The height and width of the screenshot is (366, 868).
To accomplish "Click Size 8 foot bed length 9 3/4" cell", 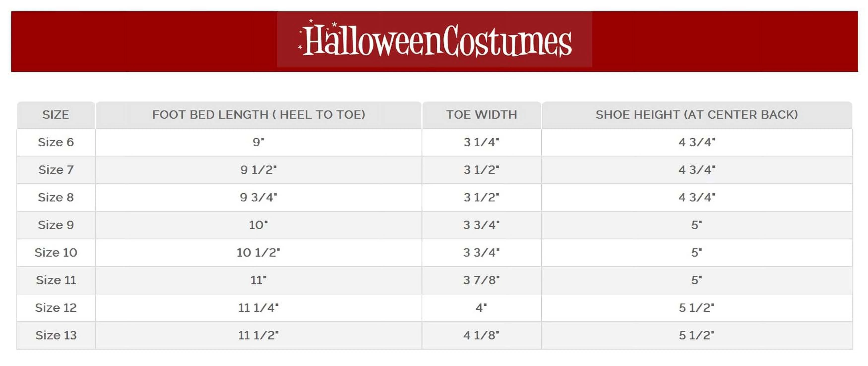I will [258, 197].
